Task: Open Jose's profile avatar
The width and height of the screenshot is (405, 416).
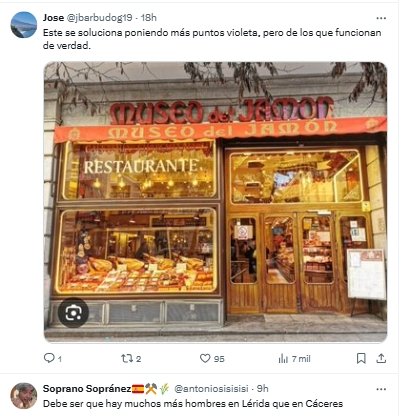Action: 24,25
